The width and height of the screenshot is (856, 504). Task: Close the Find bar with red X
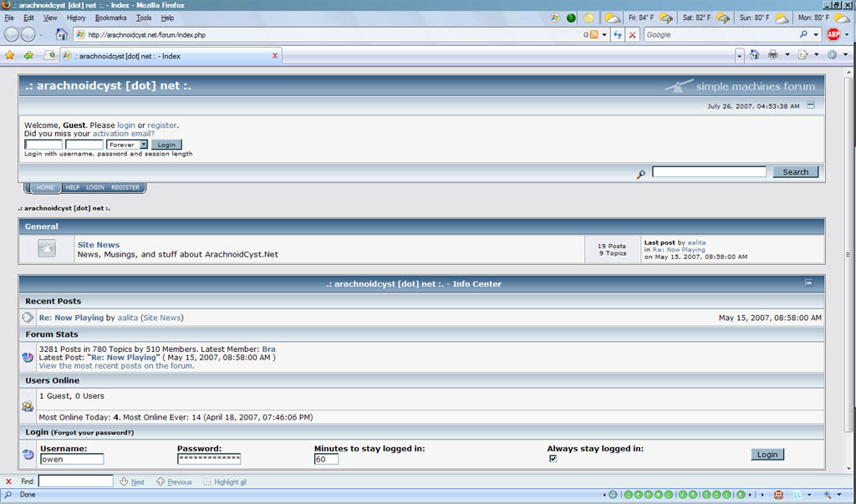(8, 481)
